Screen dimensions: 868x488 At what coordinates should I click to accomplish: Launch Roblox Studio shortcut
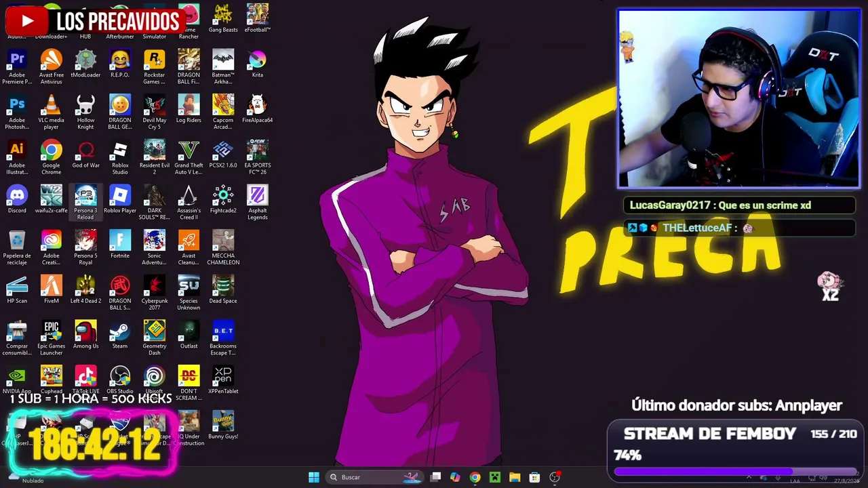(120, 157)
